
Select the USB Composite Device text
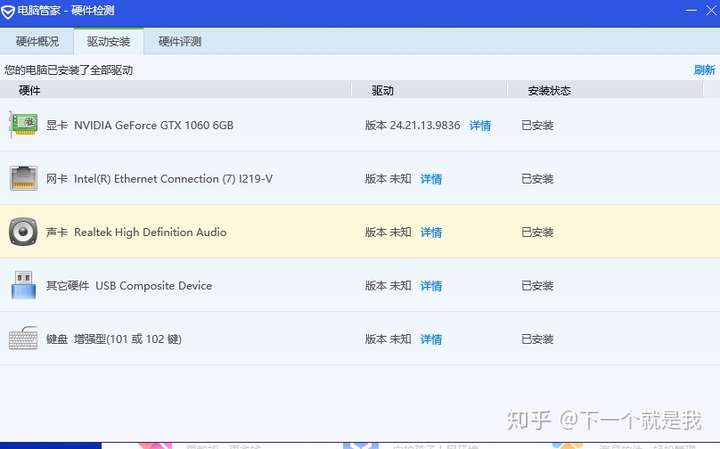tap(154, 286)
